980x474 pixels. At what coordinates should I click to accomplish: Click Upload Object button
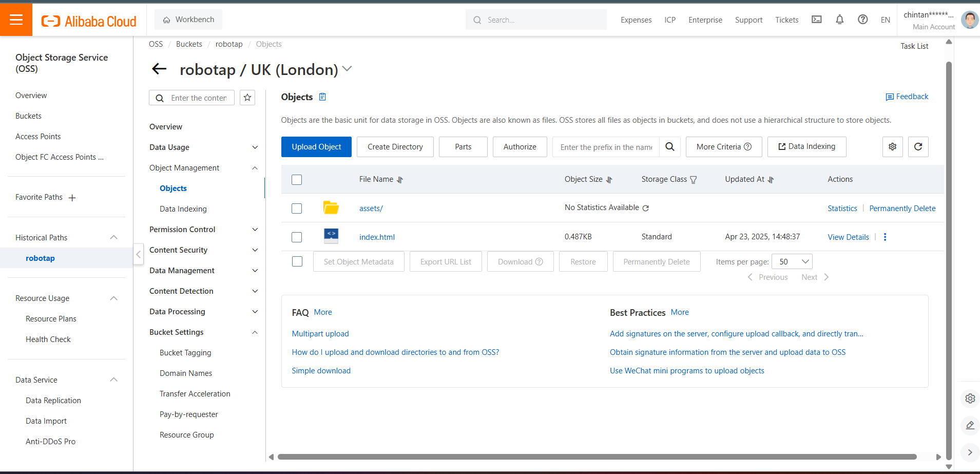316,147
